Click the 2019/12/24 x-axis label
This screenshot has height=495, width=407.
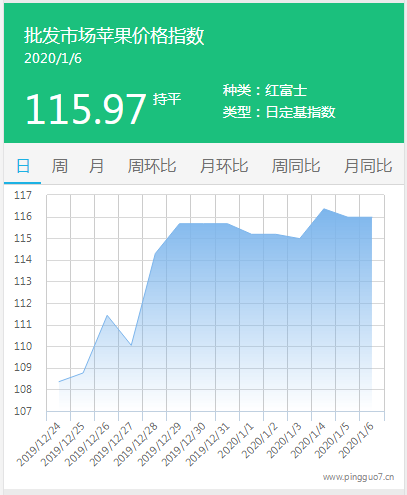click(x=39, y=444)
